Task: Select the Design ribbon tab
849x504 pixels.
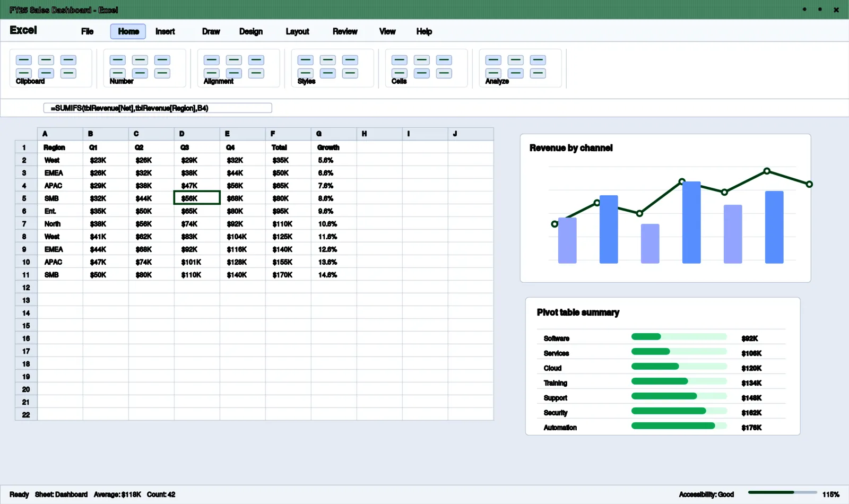Action: point(251,31)
